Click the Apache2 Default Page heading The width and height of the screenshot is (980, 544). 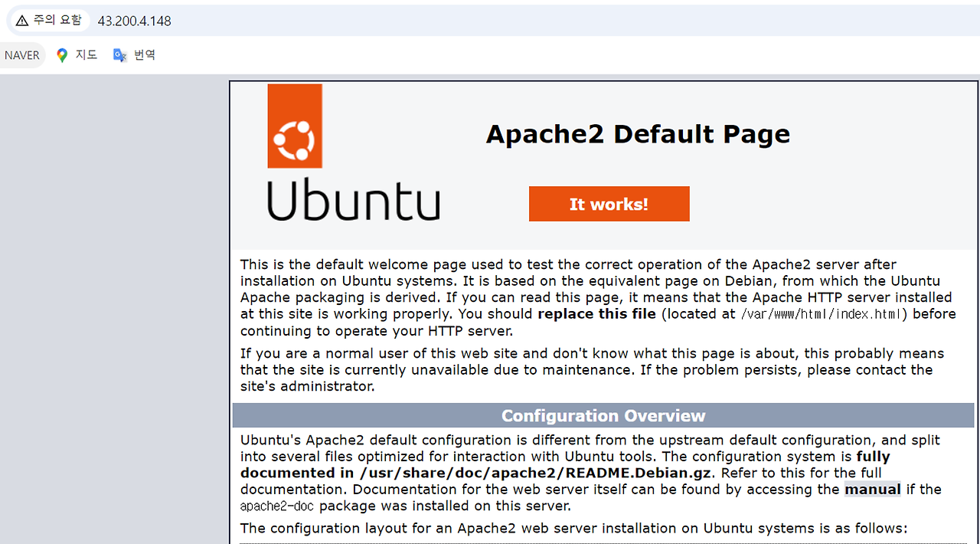pos(638,134)
